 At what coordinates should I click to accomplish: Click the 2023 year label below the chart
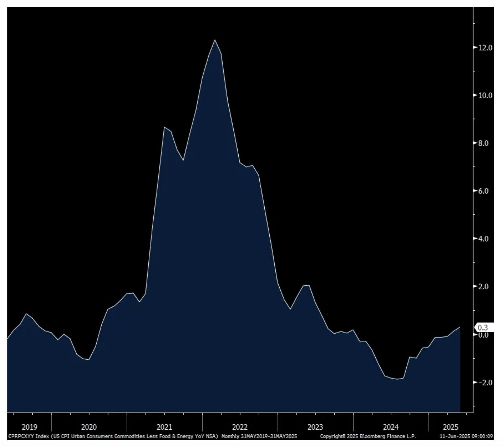[315, 427]
